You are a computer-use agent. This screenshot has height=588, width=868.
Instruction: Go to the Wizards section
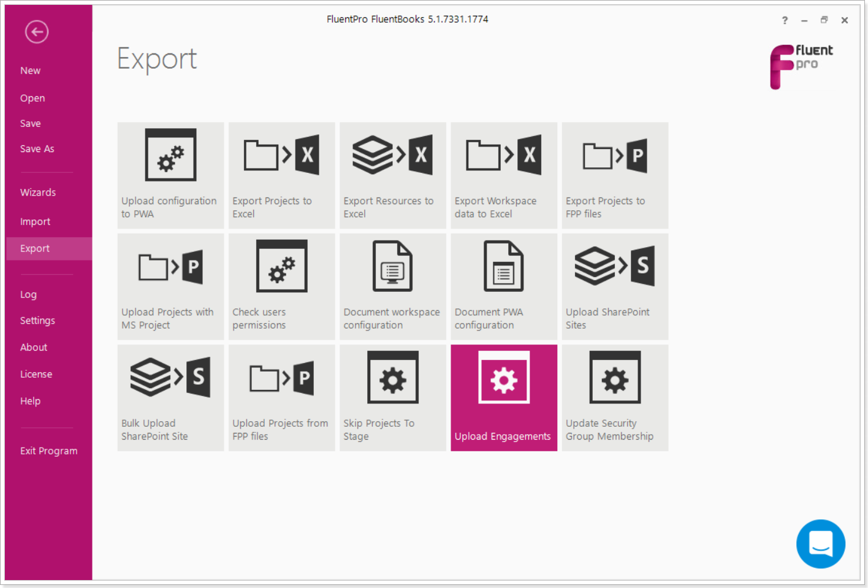coord(38,193)
